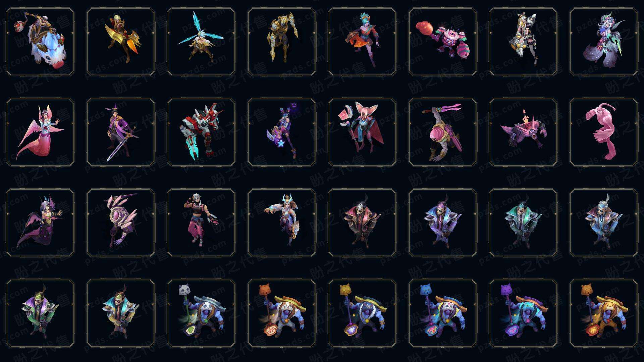
Task: Click the cyan crystal-bladed spinning skin
Action: coord(201,42)
